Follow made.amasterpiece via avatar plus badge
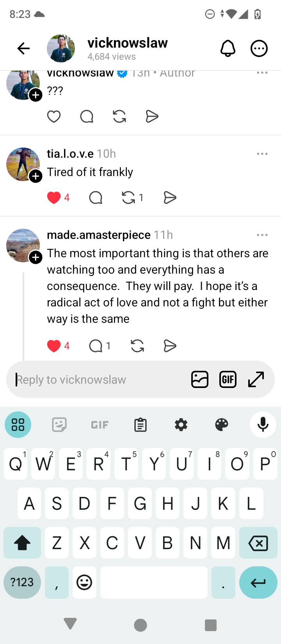 pyautogui.click(x=36, y=257)
